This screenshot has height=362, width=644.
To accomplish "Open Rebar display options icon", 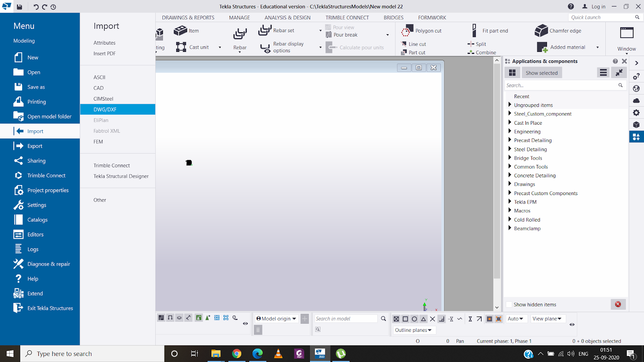I will pyautogui.click(x=265, y=48).
